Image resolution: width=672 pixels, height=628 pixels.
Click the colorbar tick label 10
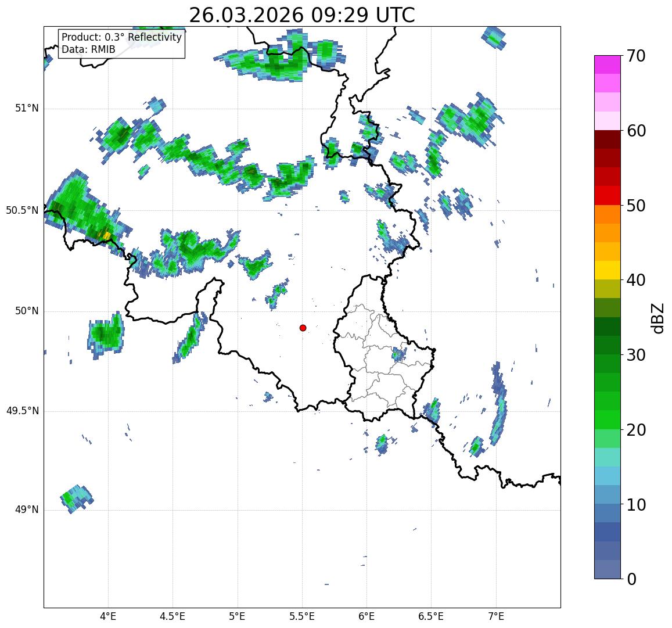click(x=636, y=505)
